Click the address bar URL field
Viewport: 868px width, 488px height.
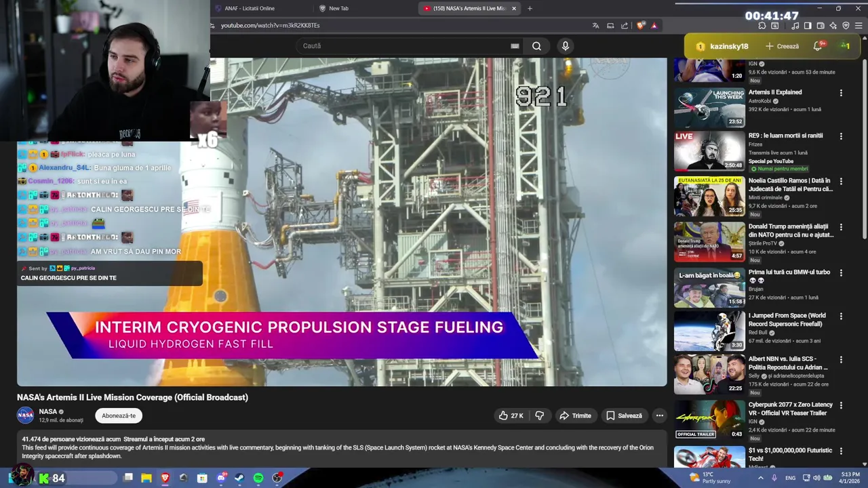(400, 25)
